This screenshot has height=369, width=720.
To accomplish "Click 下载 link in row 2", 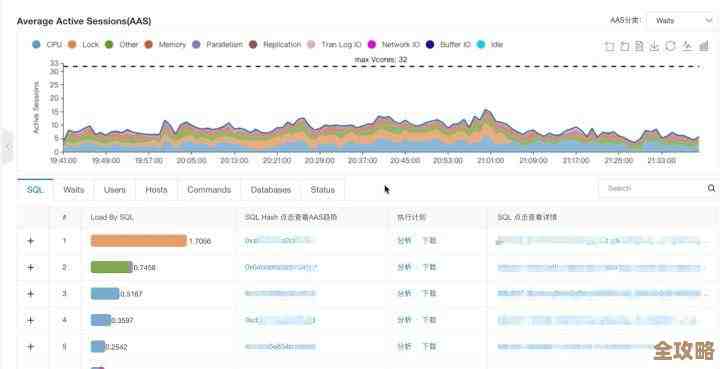I will 429,267.
